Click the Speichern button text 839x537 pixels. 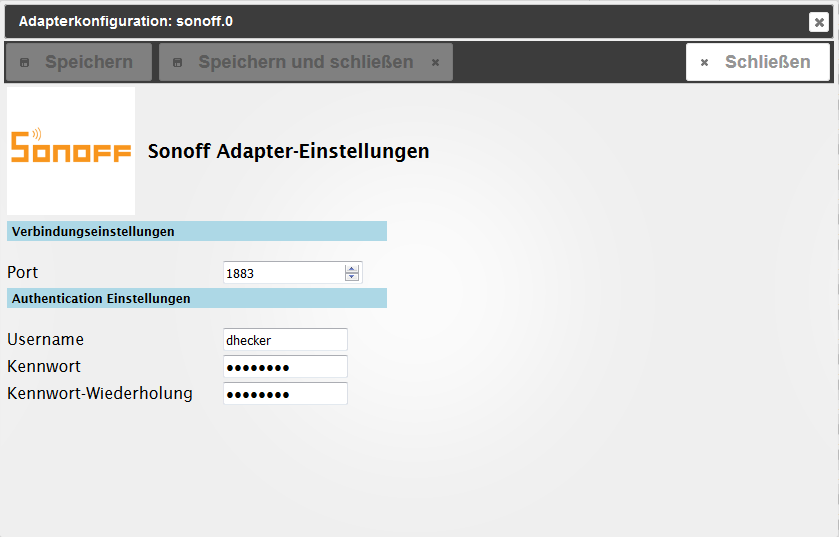(x=89, y=62)
